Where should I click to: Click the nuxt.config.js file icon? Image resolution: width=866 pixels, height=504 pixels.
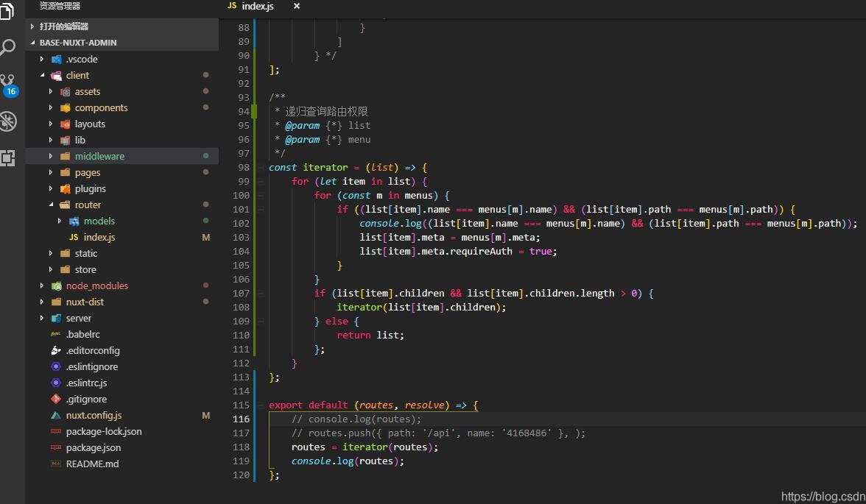pyautogui.click(x=56, y=416)
